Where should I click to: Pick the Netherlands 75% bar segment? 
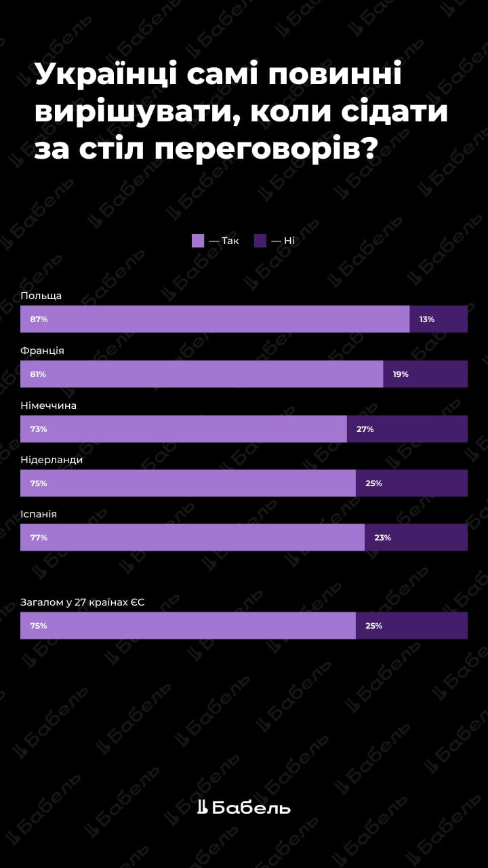coord(188,484)
